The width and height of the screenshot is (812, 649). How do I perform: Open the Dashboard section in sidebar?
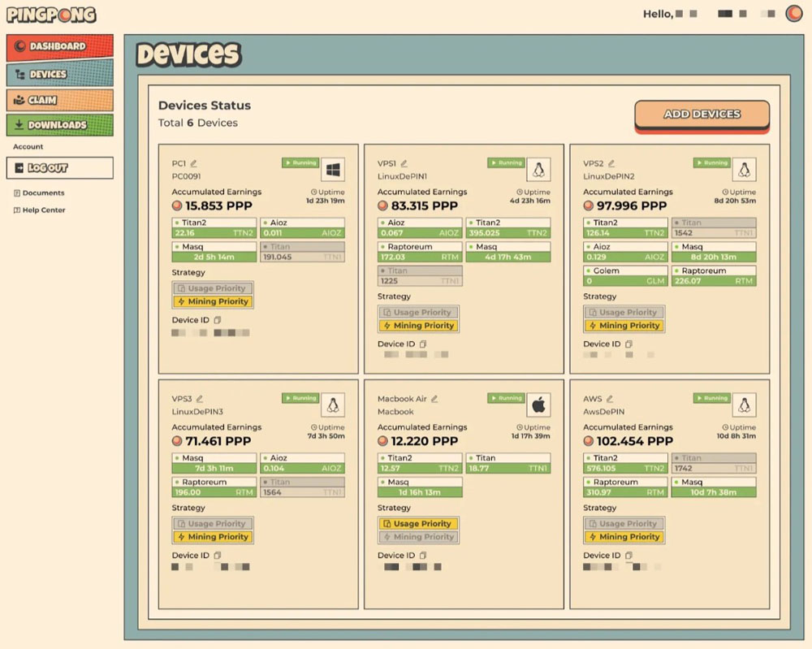[x=59, y=47]
